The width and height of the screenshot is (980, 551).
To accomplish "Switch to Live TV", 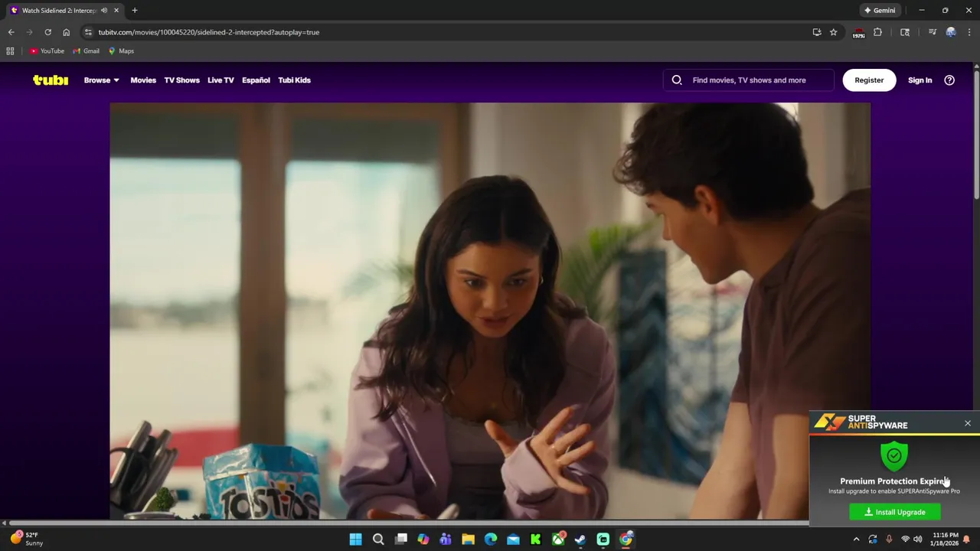I will coord(220,80).
